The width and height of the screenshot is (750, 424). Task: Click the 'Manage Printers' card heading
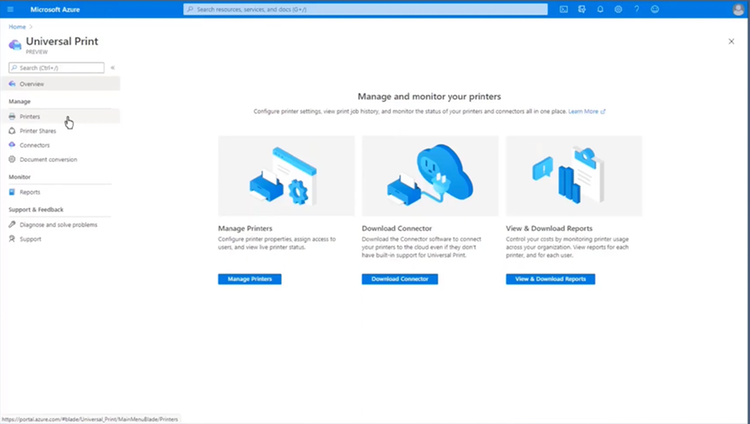(x=245, y=228)
